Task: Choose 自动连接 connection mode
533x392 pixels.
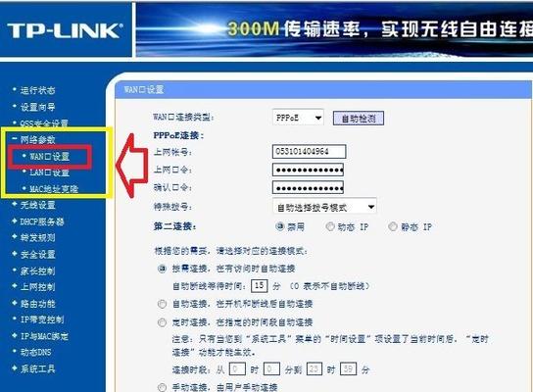Action: click(162, 304)
